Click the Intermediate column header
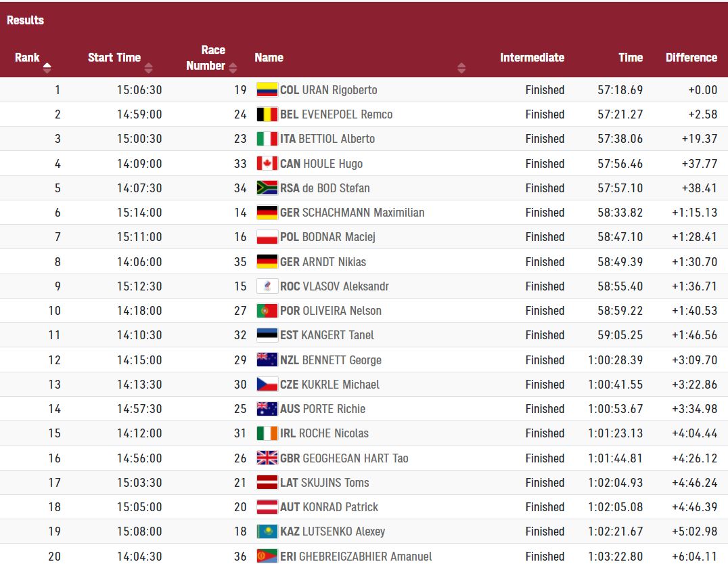This screenshot has height=564, width=728. coord(532,58)
